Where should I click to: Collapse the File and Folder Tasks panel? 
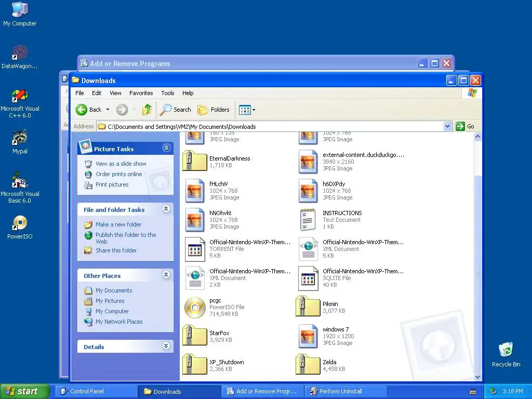click(166, 209)
